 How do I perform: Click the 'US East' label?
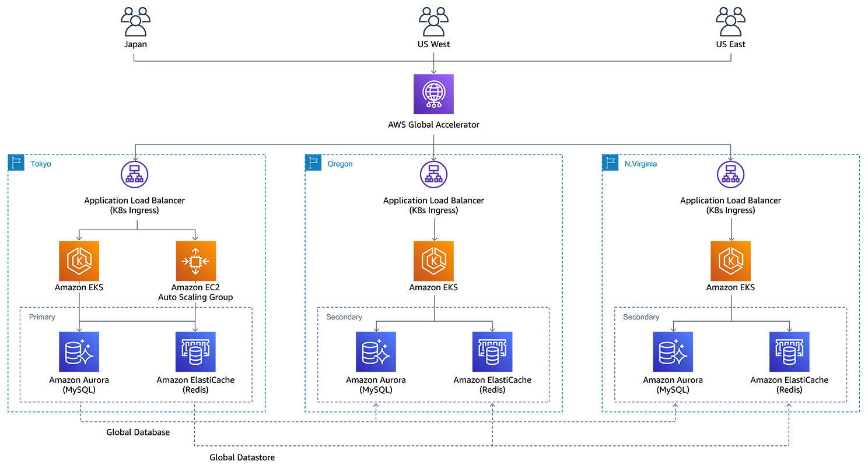point(731,44)
